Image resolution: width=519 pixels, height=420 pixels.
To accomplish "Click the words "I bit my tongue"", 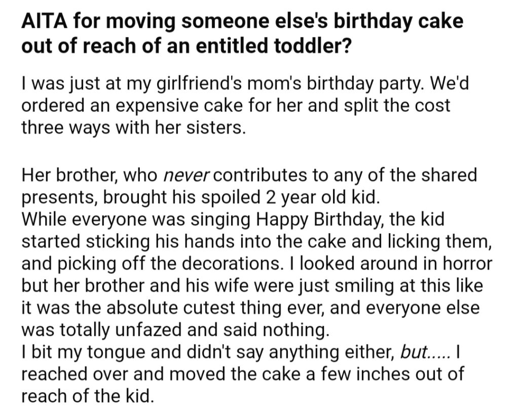I will pos(83,352).
